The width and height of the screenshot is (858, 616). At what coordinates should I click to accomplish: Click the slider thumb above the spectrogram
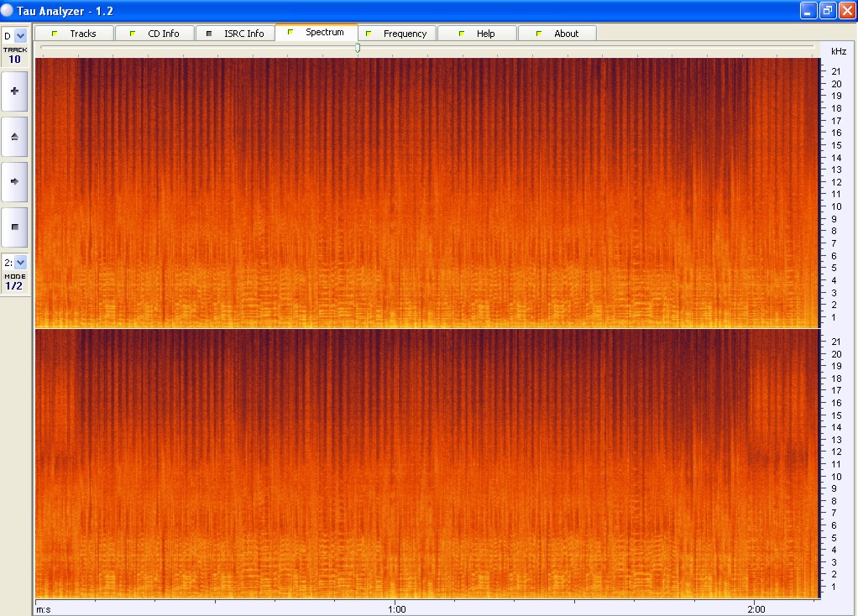click(x=358, y=48)
